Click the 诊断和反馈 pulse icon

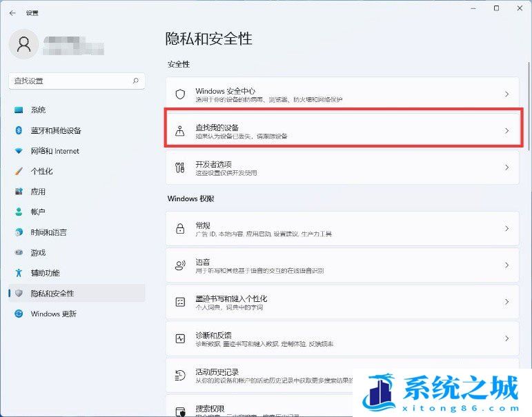pyautogui.click(x=180, y=338)
